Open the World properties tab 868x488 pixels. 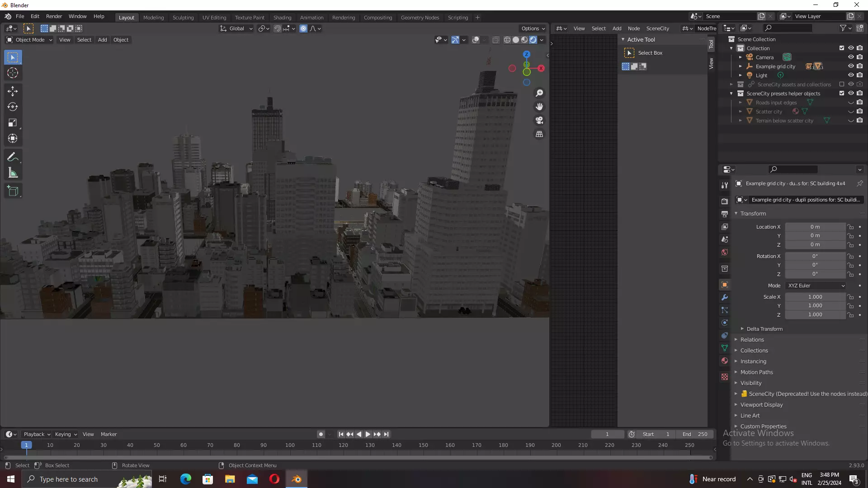(x=725, y=252)
